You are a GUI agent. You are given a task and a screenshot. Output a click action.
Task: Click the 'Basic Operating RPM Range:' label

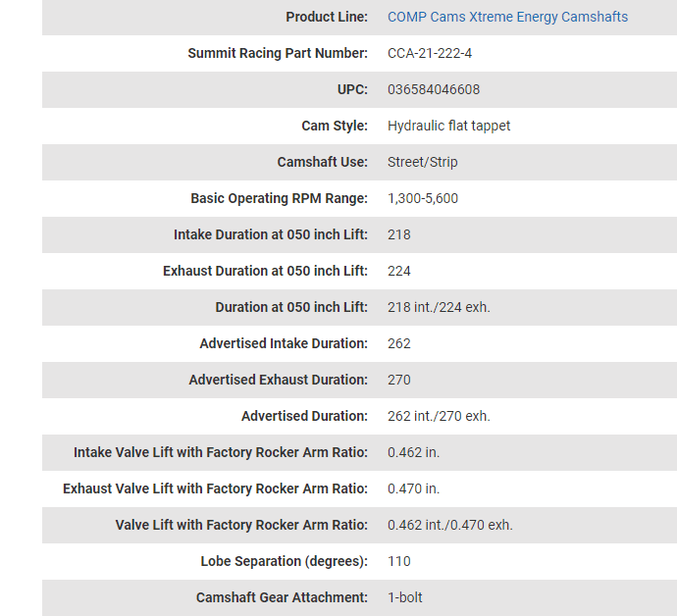click(x=279, y=198)
